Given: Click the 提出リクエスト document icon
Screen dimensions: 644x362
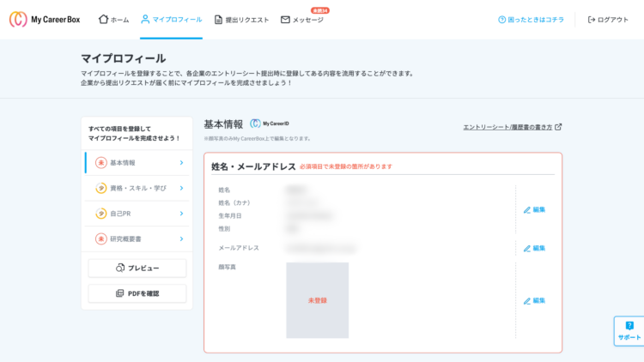Looking at the screenshot, I should pyautogui.click(x=218, y=19).
